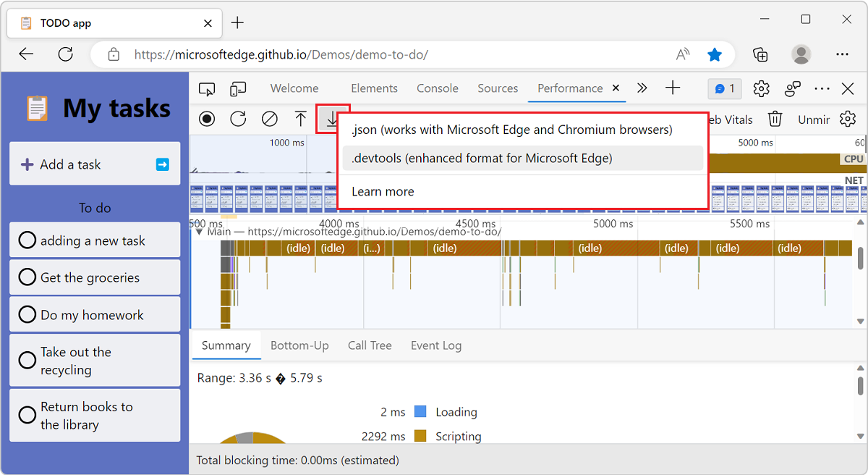Open a new browser tab
868x475 pixels.
237,23
